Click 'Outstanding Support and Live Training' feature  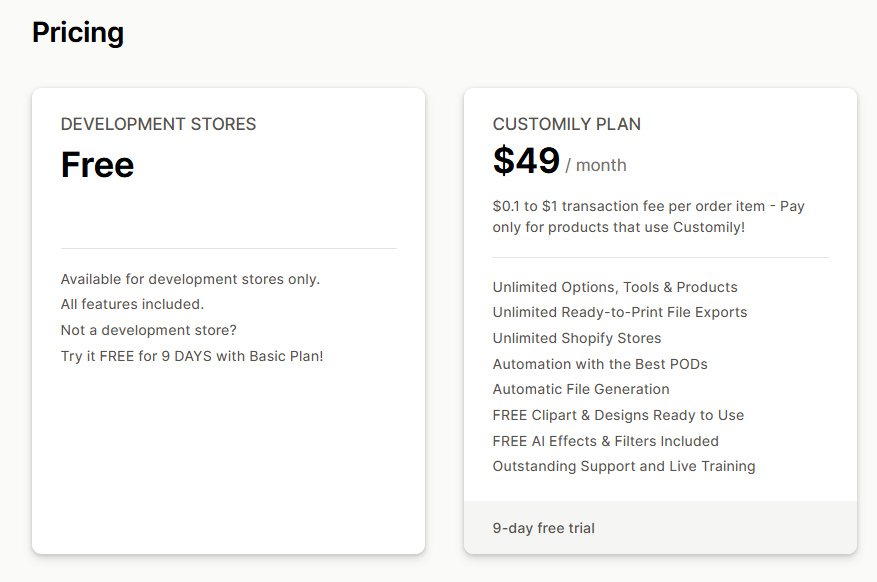coord(623,466)
